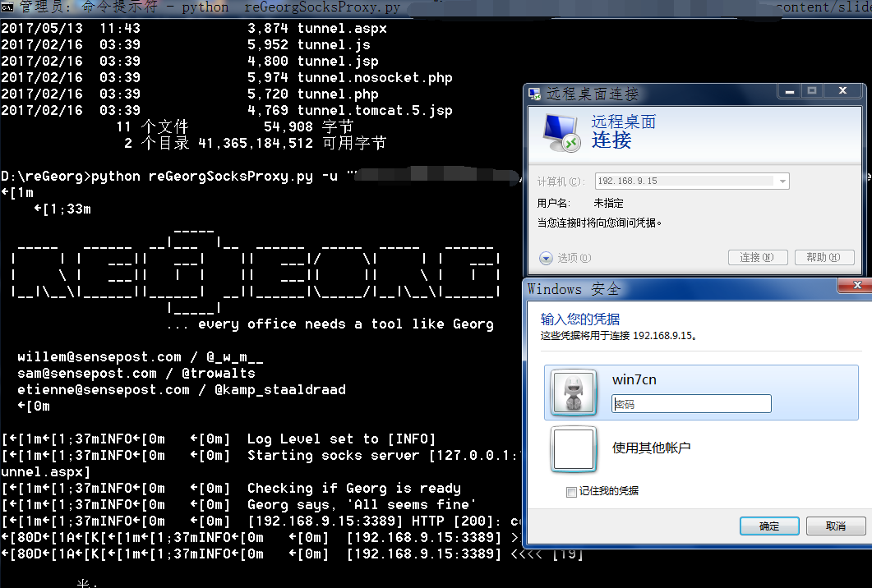The image size is (872, 588).
Task: Close the Remote Desktop Connection window
Action: point(844,90)
